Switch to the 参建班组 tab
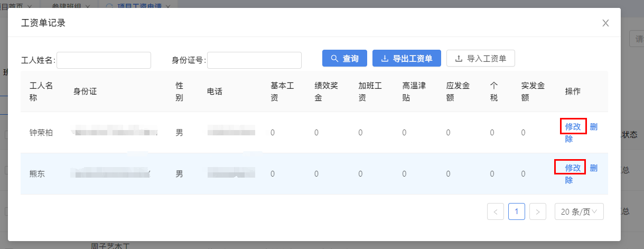The width and height of the screenshot is (644, 249). (x=66, y=6)
